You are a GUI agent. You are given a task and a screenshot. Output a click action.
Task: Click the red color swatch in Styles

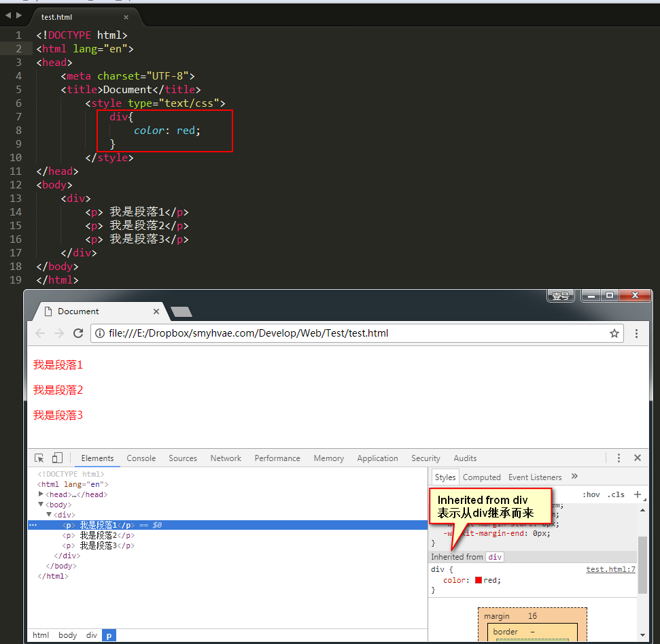point(478,580)
